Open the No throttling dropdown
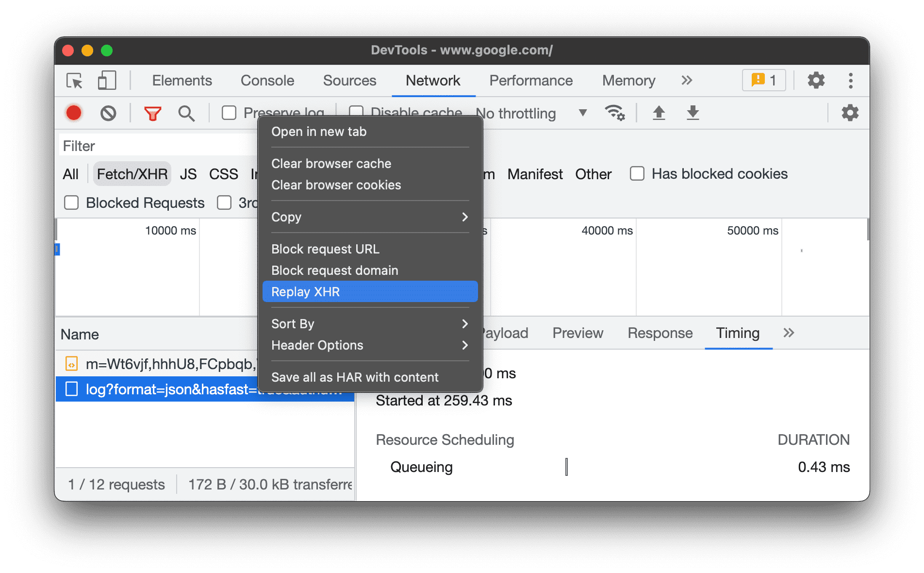The width and height of the screenshot is (924, 573). click(x=529, y=113)
